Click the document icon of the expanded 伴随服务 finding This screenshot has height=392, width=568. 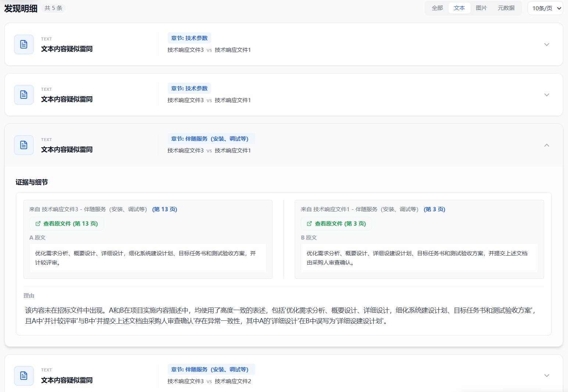(24, 145)
